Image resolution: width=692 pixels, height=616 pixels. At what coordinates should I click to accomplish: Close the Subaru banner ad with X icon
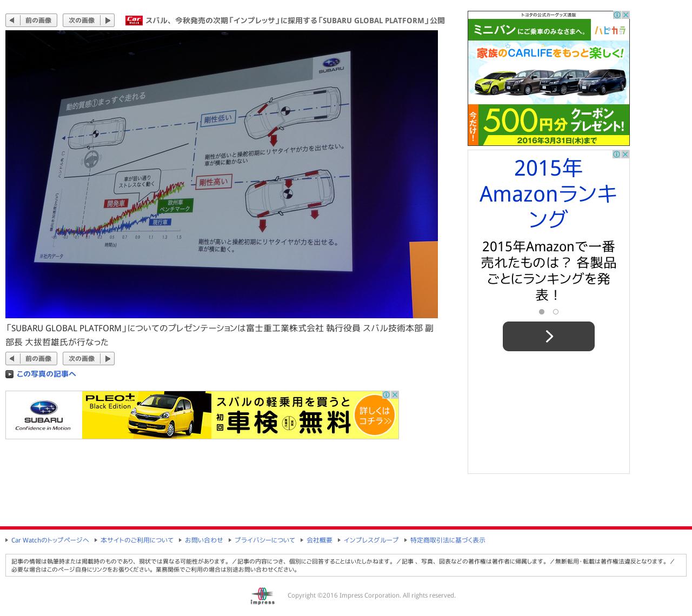(395, 395)
